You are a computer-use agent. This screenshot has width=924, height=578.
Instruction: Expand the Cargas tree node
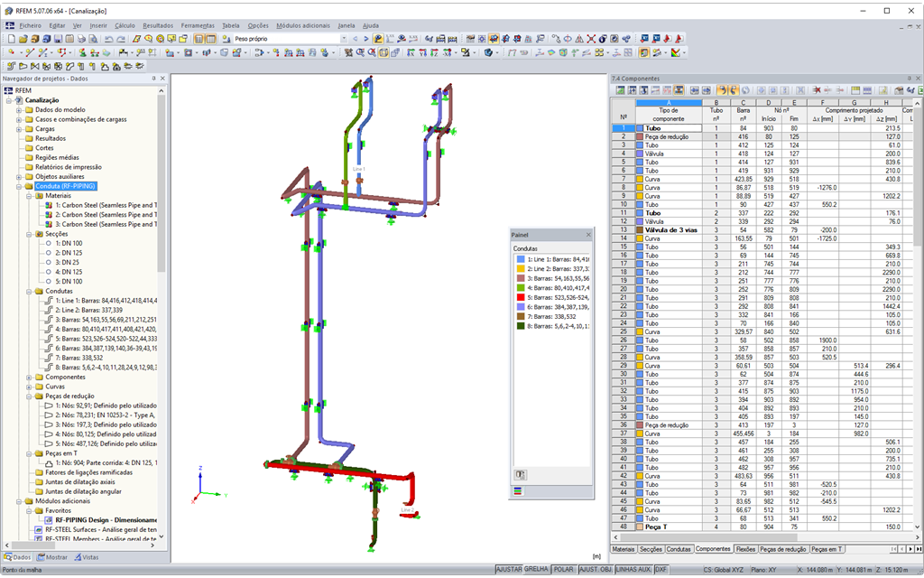(19, 128)
